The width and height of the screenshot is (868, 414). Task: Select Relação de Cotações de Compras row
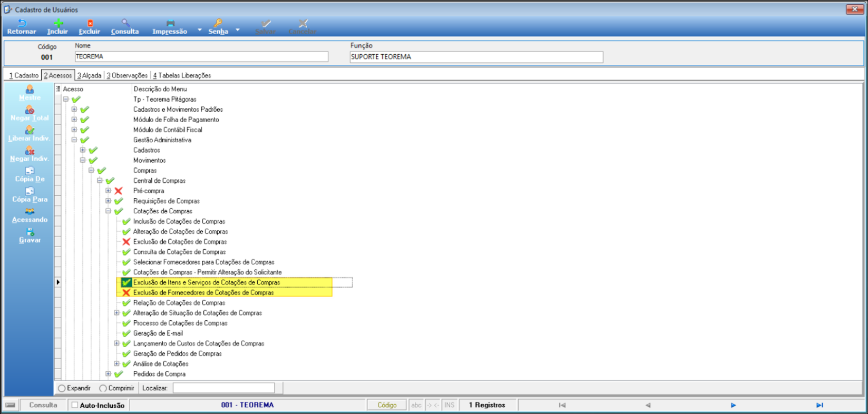[179, 303]
